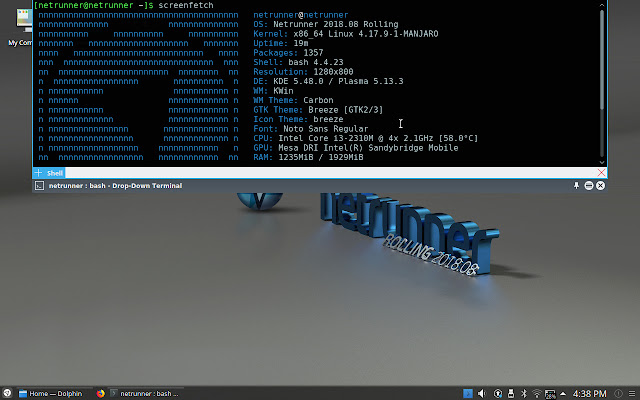Click the blue Yakuake tray icon
The image size is (640, 400).
coord(468,393)
